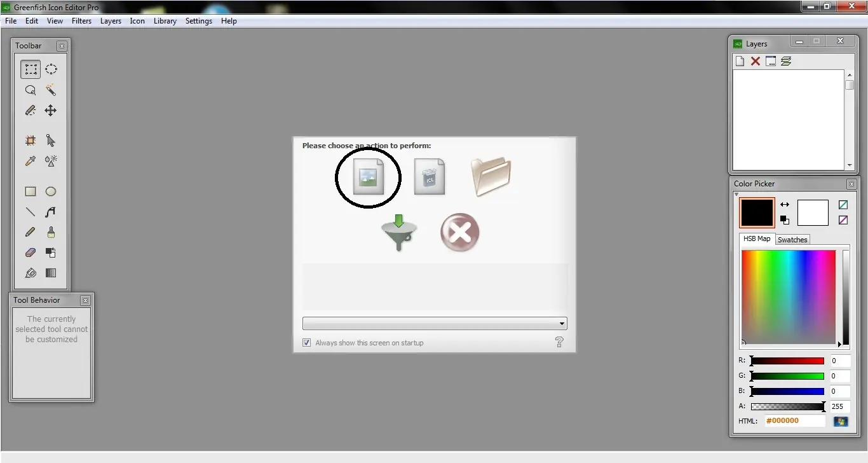Pick a color on the HSB map
The width and height of the screenshot is (868, 463).
(x=789, y=298)
